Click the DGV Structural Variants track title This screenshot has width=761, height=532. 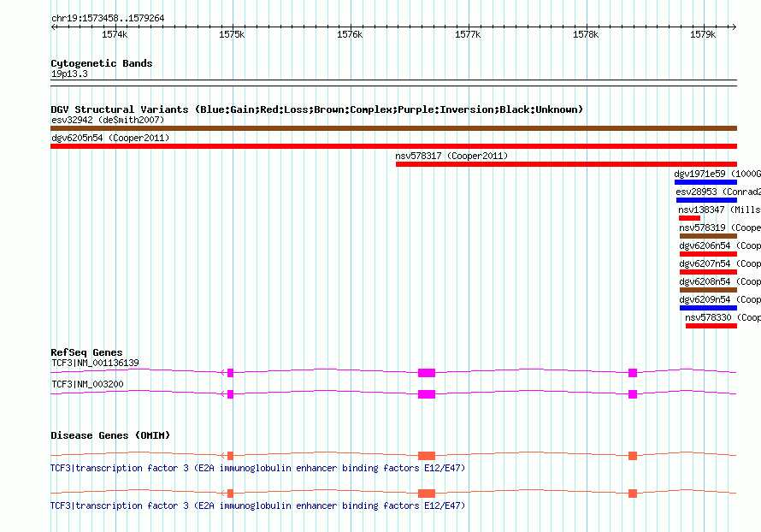pyautogui.click(x=317, y=109)
